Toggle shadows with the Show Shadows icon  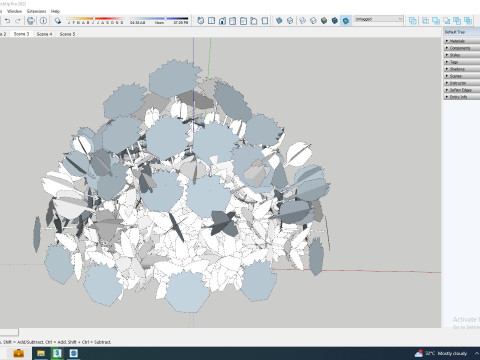58,21
